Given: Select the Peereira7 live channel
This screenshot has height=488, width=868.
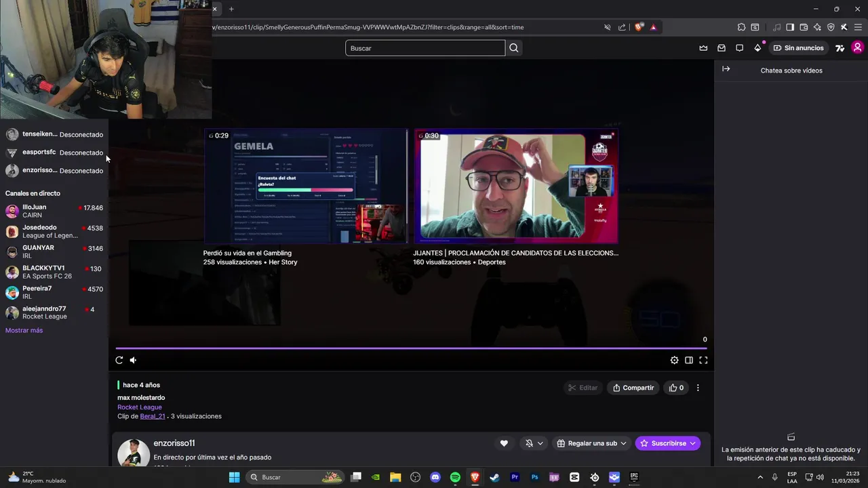Looking at the screenshot, I should [54, 292].
